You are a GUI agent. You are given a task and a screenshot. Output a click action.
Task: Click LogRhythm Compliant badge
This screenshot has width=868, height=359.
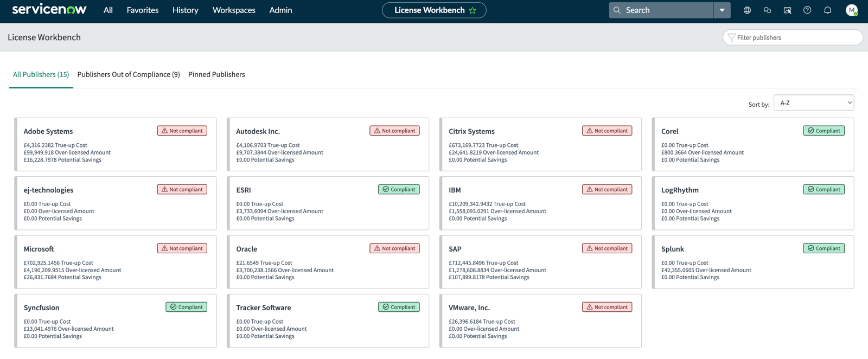tap(824, 189)
